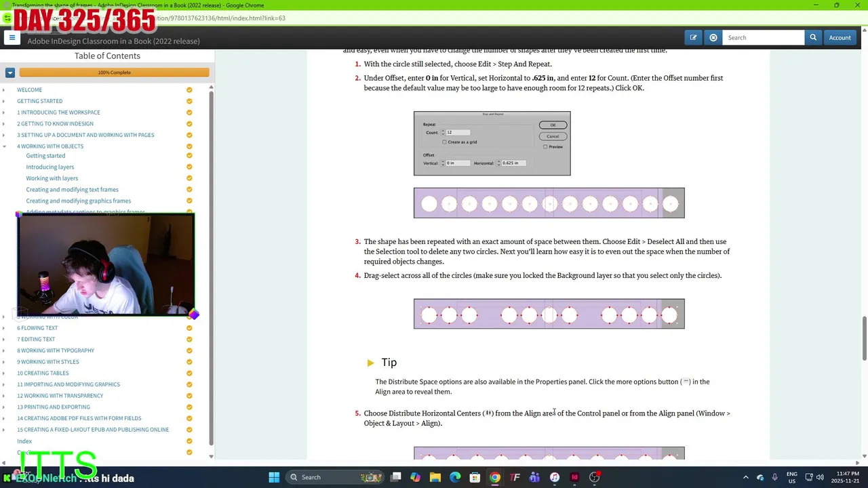The height and width of the screenshot is (488, 868).
Task: Open the TF app in taskbar
Action: [x=515, y=477]
